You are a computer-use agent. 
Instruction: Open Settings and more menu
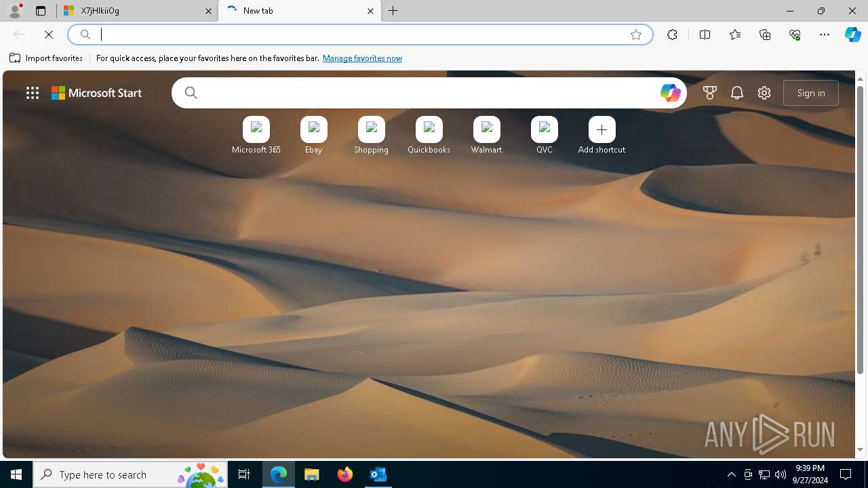click(x=825, y=35)
